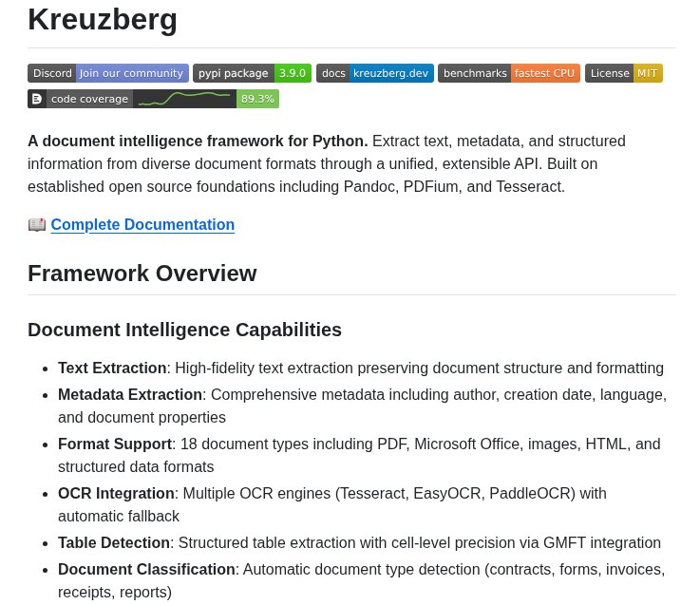
Task: Click the bold document intelligence framework text
Action: [x=198, y=142]
